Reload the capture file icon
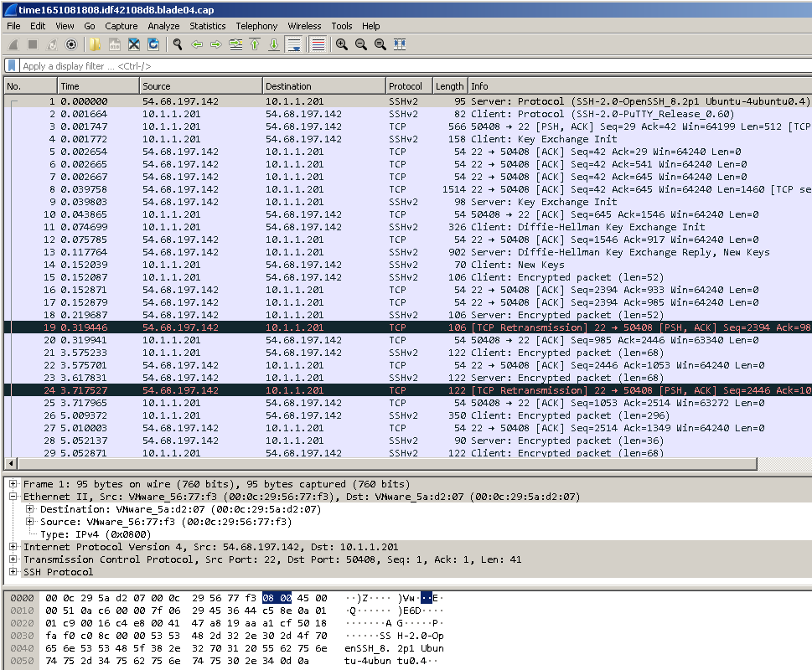 [x=153, y=44]
